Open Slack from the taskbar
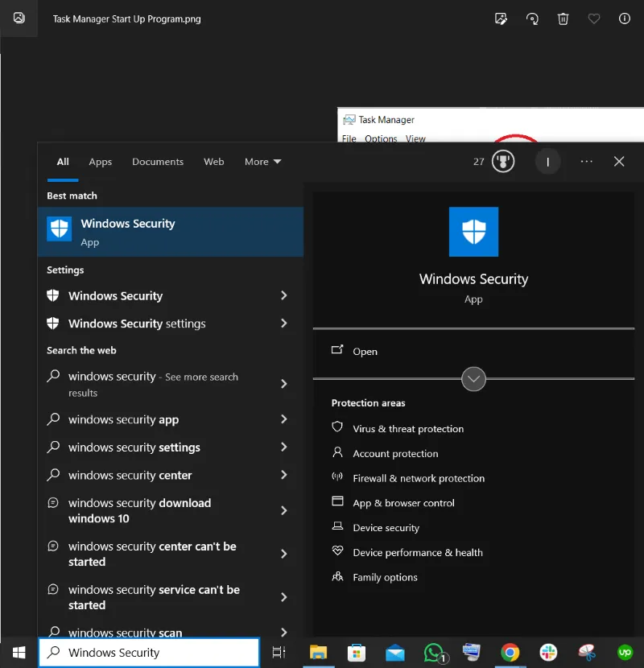This screenshot has height=668, width=644. coord(548,652)
